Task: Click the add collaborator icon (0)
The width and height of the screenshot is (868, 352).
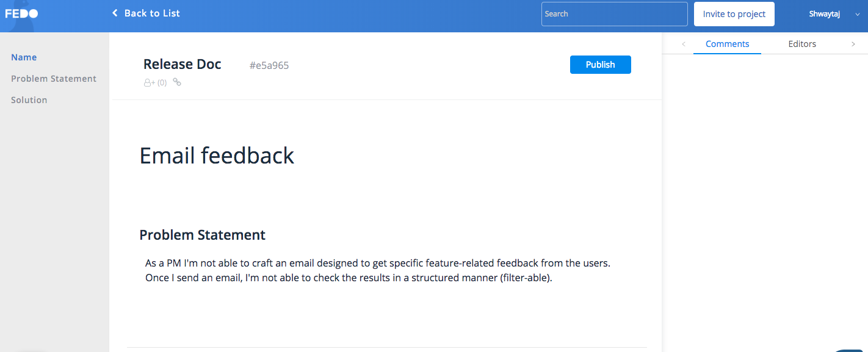Action: (155, 82)
